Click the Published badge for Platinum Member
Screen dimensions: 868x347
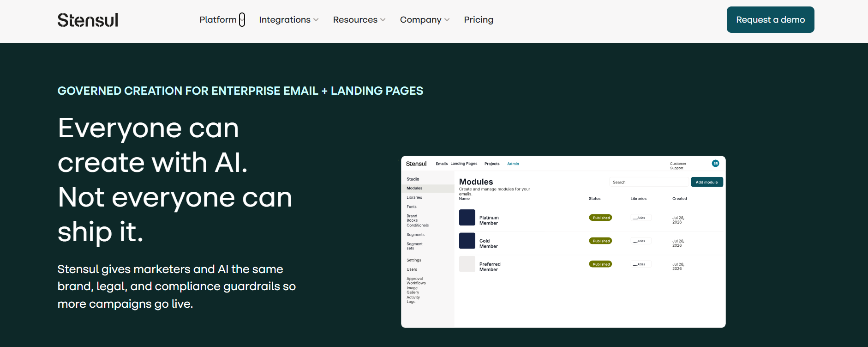pyautogui.click(x=600, y=218)
